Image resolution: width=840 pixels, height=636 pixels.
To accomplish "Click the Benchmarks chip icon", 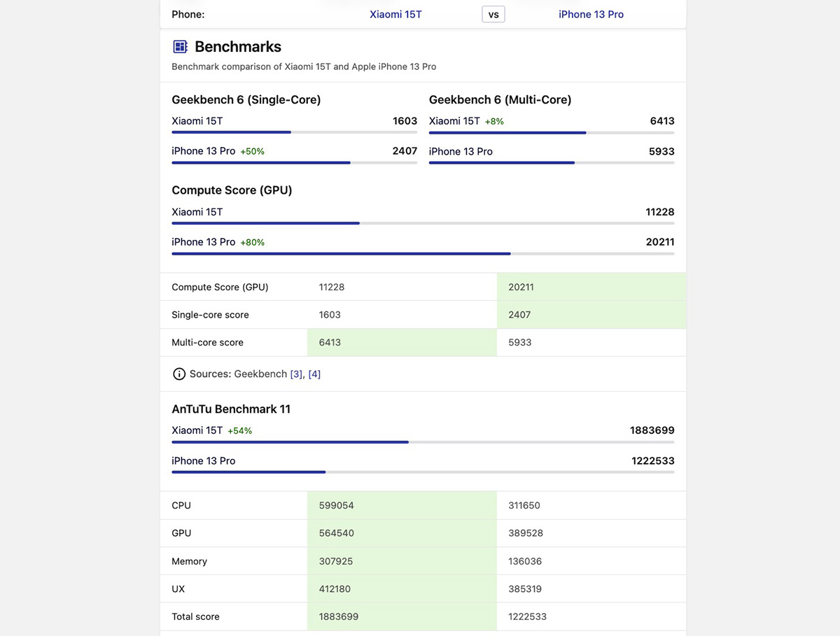I will (x=180, y=47).
